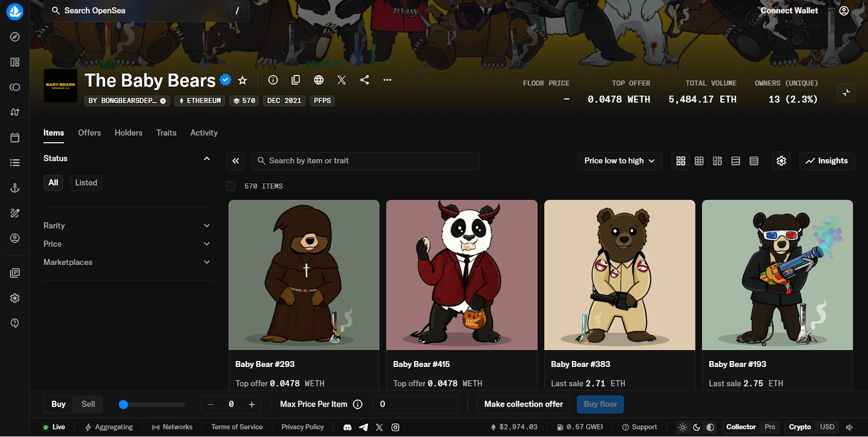Open the collection website globe icon

point(319,80)
